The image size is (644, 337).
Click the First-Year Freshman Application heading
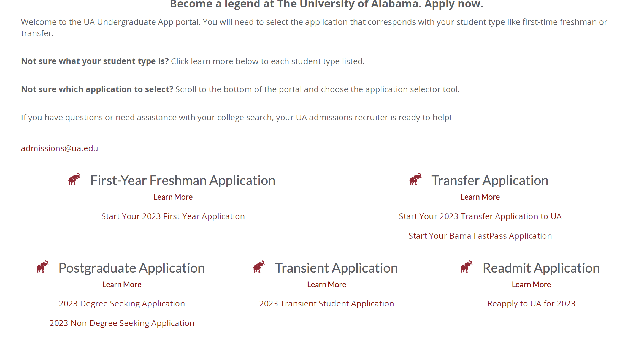pyautogui.click(x=183, y=181)
